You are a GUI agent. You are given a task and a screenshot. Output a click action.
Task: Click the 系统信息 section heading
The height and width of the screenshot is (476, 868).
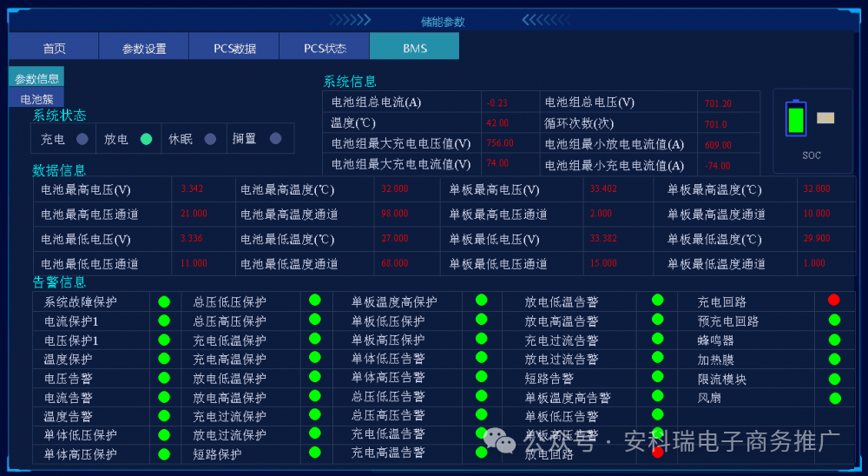350,82
